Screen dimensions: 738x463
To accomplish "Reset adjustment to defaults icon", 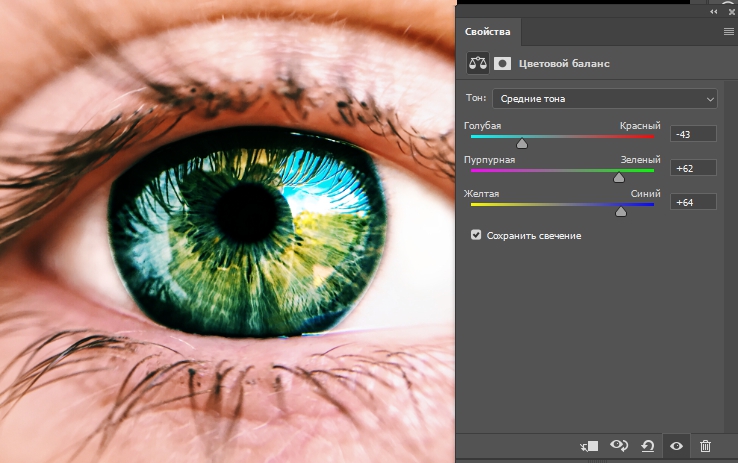I will pyautogui.click(x=648, y=446).
